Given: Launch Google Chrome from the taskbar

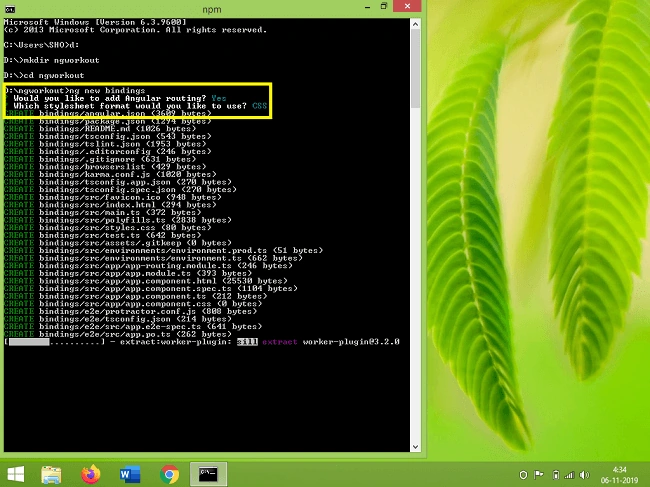Looking at the screenshot, I should pyautogui.click(x=170, y=475).
